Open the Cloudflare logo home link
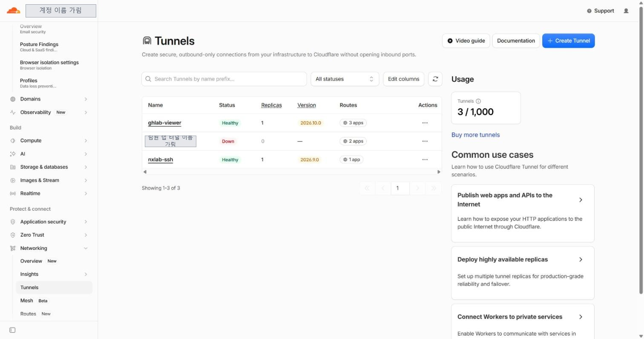The width and height of the screenshot is (644, 339). (13, 11)
